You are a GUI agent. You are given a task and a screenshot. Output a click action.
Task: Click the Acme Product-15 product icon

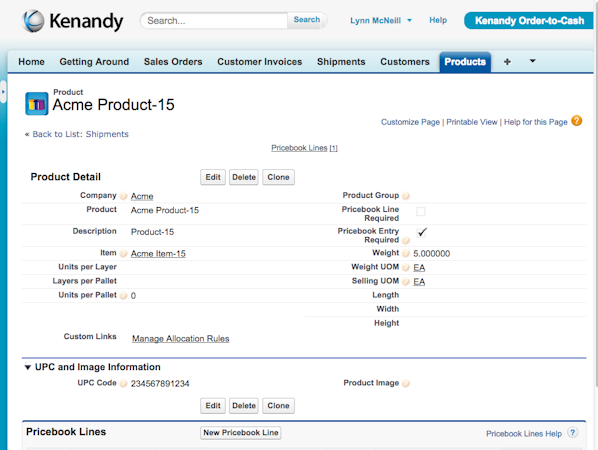[x=37, y=103]
